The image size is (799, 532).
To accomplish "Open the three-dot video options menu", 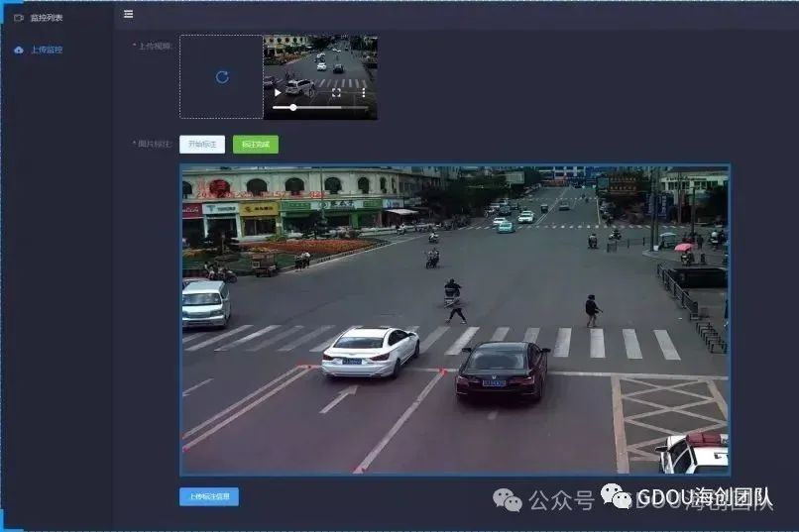I will pyautogui.click(x=363, y=92).
